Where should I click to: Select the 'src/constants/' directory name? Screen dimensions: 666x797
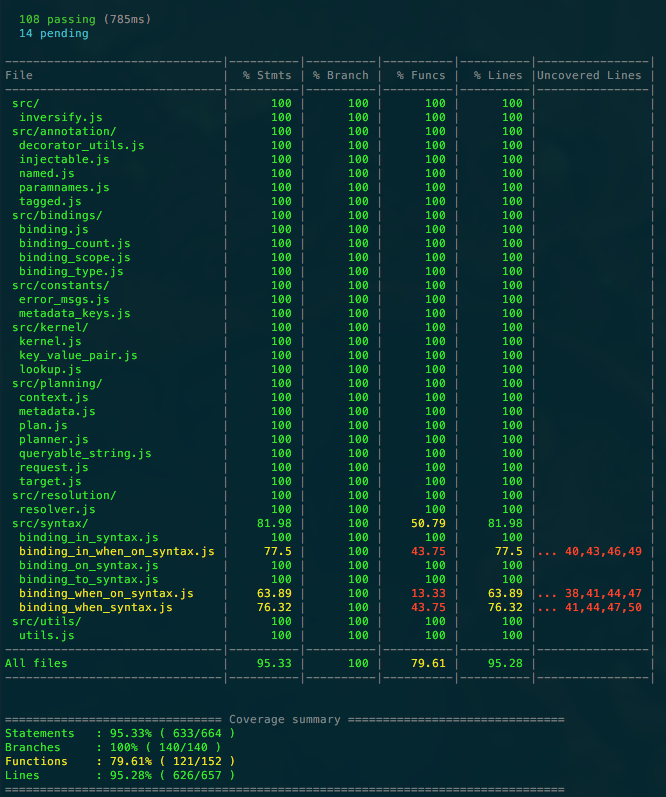coord(61,285)
